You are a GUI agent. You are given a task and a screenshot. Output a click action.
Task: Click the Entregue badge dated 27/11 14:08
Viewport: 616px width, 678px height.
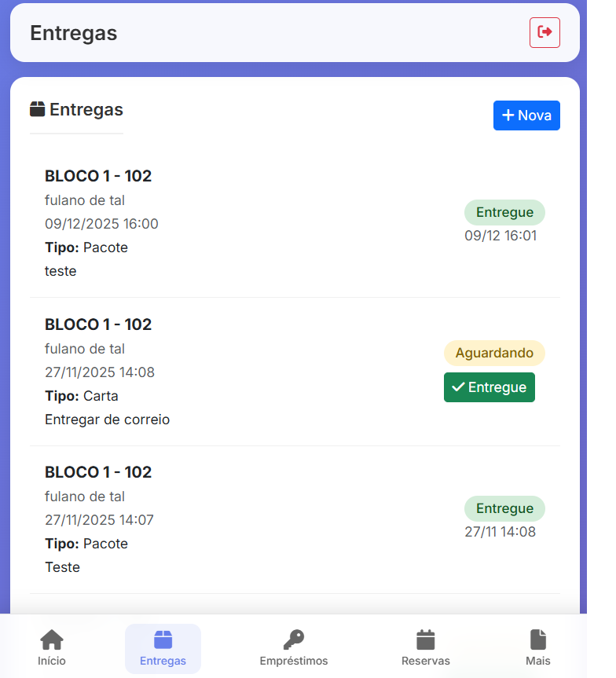[504, 508]
